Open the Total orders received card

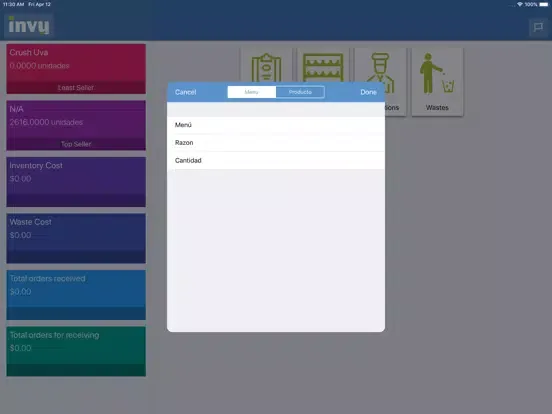click(76, 295)
